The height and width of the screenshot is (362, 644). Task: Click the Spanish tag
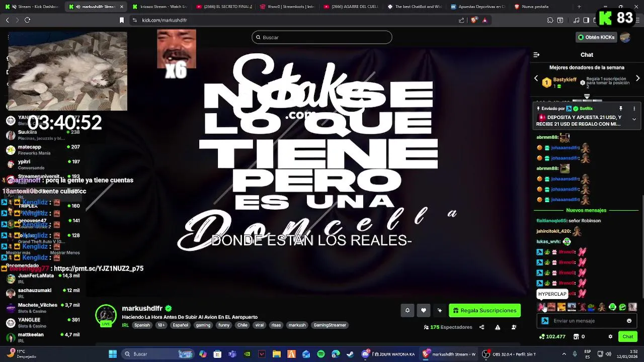[x=142, y=325]
